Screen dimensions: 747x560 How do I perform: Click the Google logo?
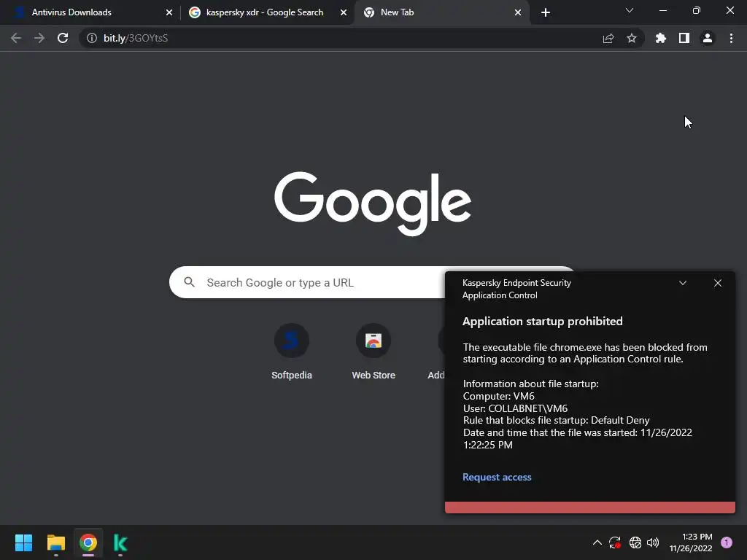tap(373, 203)
